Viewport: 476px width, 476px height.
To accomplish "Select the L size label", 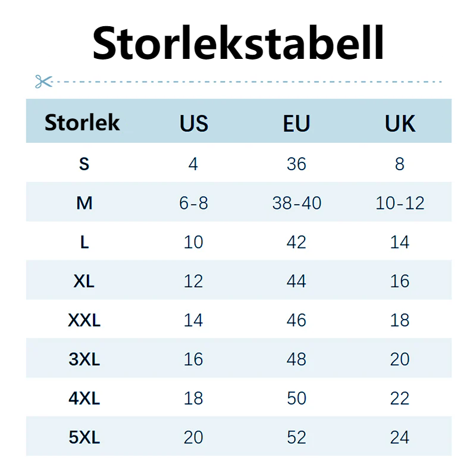I will click(x=84, y=242).
